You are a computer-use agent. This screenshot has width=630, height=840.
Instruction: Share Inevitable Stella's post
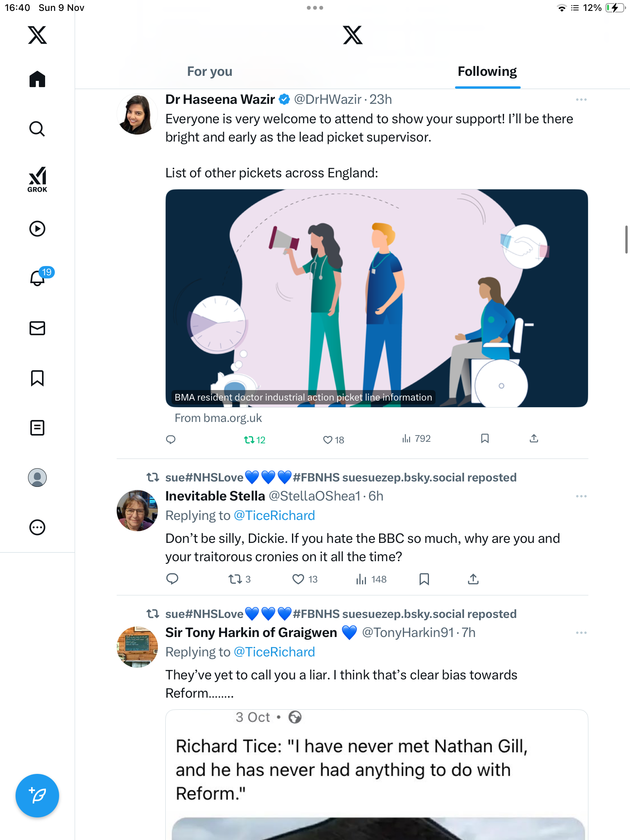point(473,579)
